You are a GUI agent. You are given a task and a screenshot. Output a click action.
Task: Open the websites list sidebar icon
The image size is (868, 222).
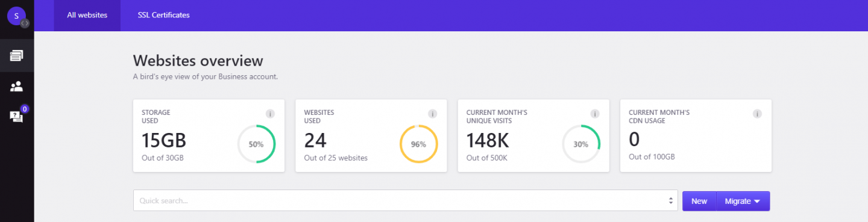[x=17, y=55]
